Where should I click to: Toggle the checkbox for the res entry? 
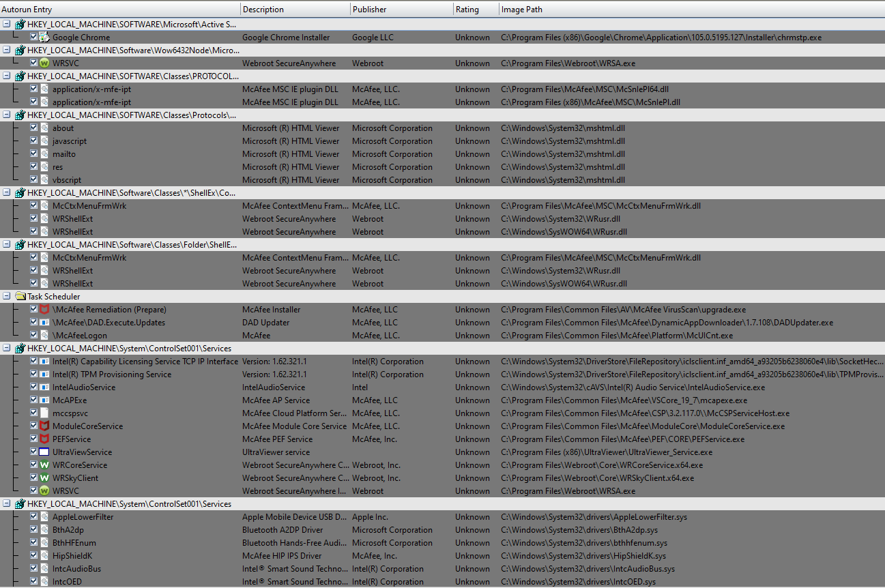pyautogui.click(x=33, y=166)
